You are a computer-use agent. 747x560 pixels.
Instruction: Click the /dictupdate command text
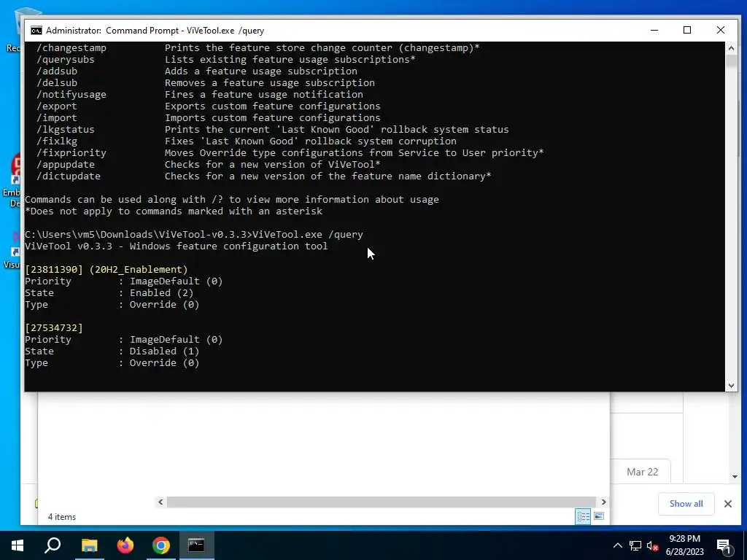pos(69,176)
